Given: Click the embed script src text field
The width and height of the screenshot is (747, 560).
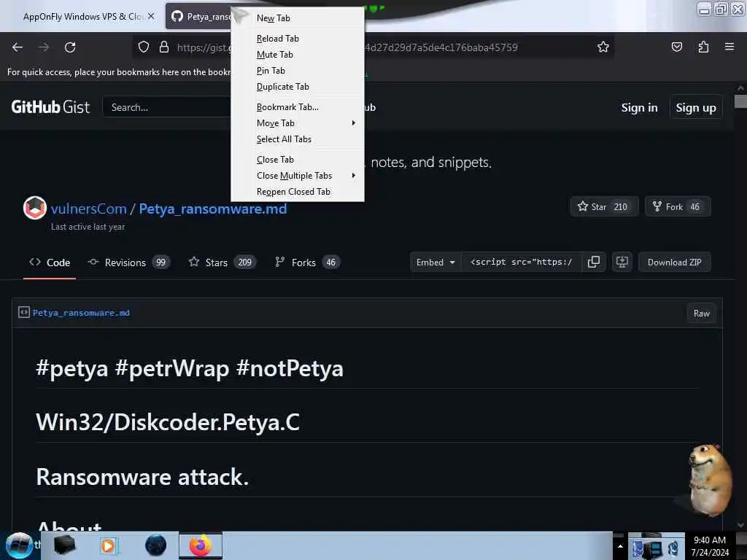Looking at the screenshot, I should (x=521, y=262).
